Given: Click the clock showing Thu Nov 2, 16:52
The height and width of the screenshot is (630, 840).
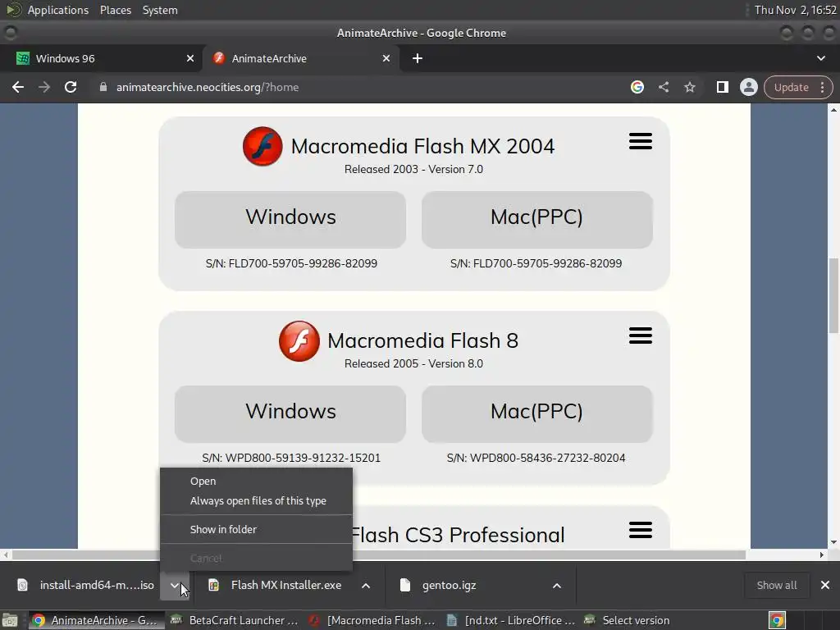Looking at the screenshot, I should (795, 10).
